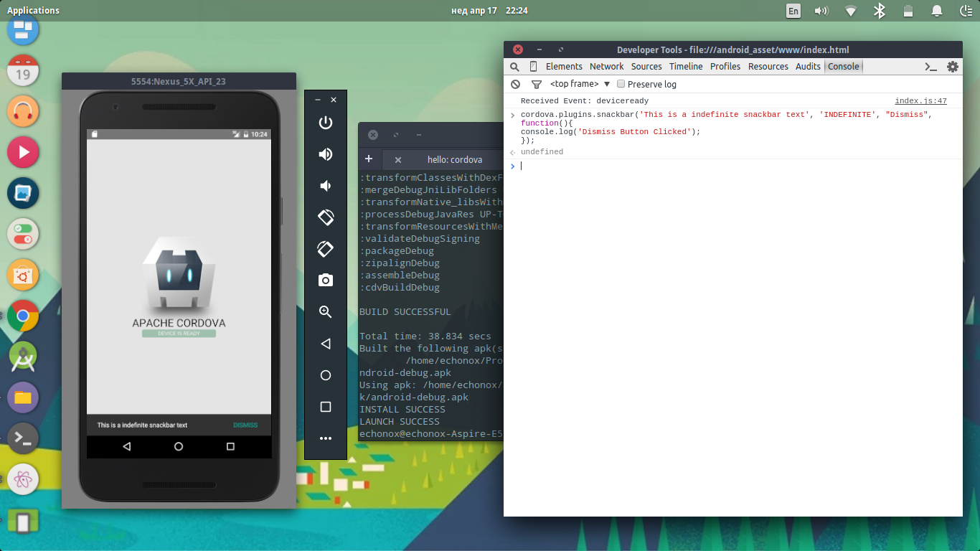Tap Android home button on phone screen
Image resolution: width=980 pixels, height=551 pixels.
tap(179, 446)
